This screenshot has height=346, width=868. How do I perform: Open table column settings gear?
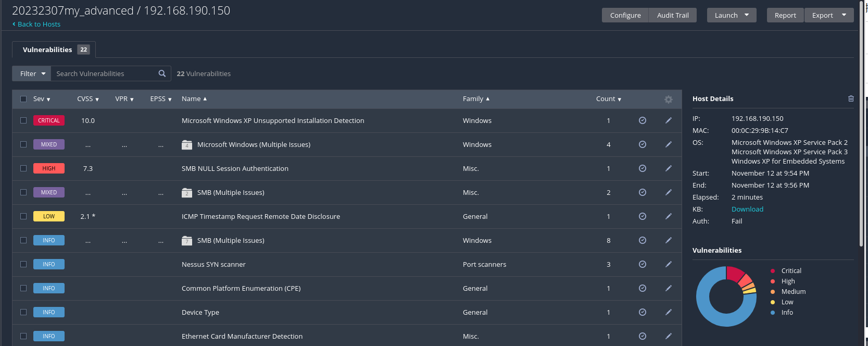pos(669,99)
